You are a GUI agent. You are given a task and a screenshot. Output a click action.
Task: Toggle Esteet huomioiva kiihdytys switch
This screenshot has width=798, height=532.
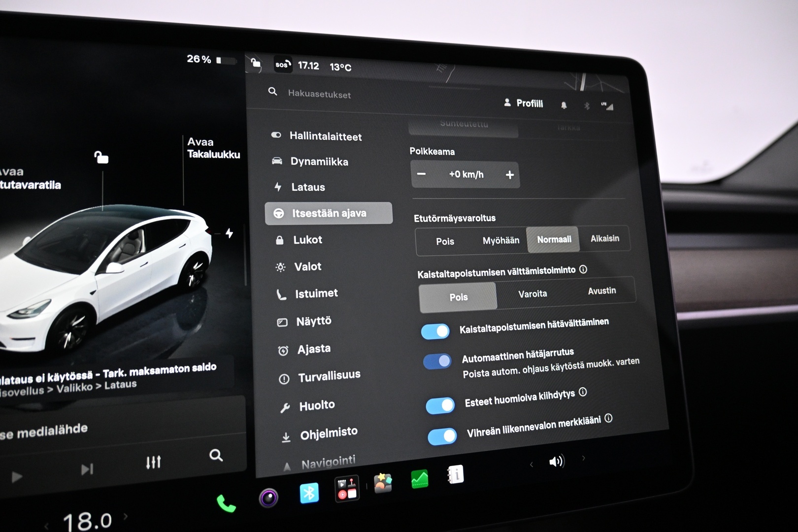[x=440, y=406]
